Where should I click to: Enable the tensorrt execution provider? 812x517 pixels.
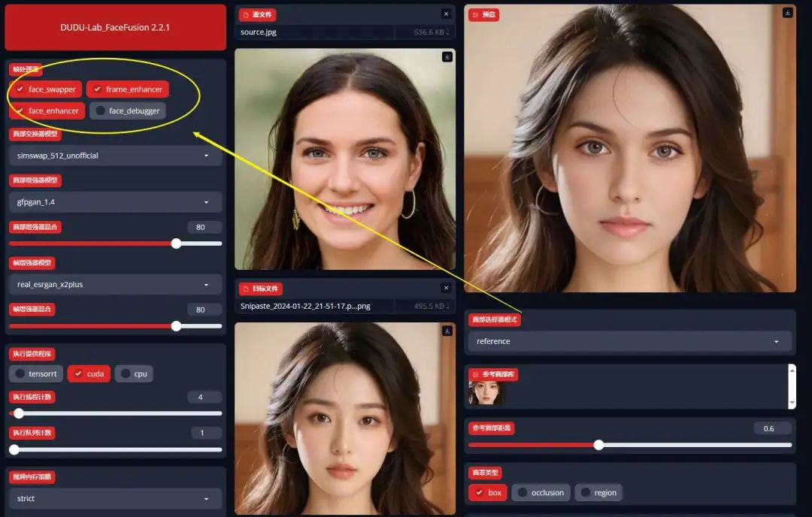point(20,374)
